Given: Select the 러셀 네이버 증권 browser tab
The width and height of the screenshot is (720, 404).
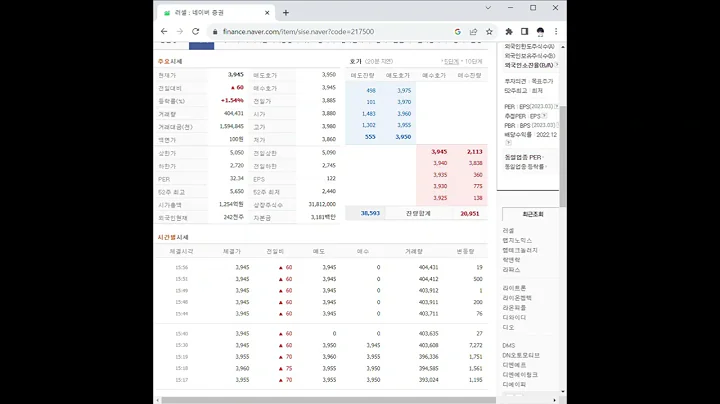Looking at the screenshot, I should [x=216, y=13].
